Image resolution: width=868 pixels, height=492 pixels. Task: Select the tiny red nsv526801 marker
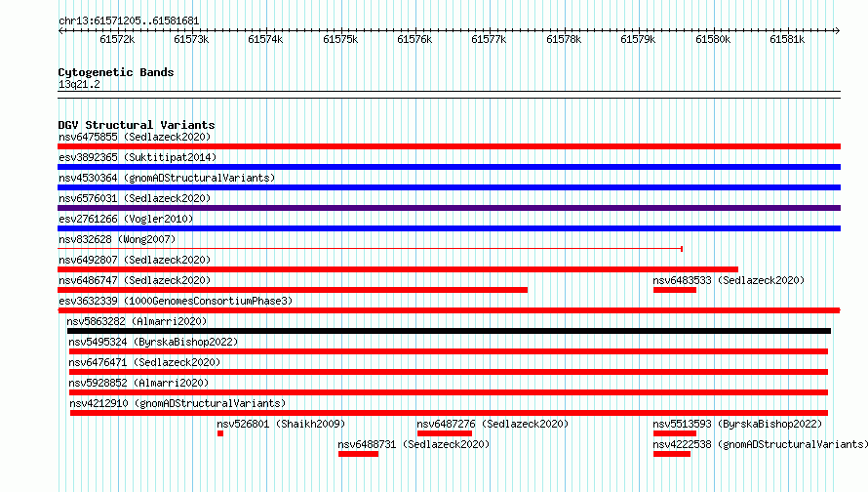coord(220,433)
